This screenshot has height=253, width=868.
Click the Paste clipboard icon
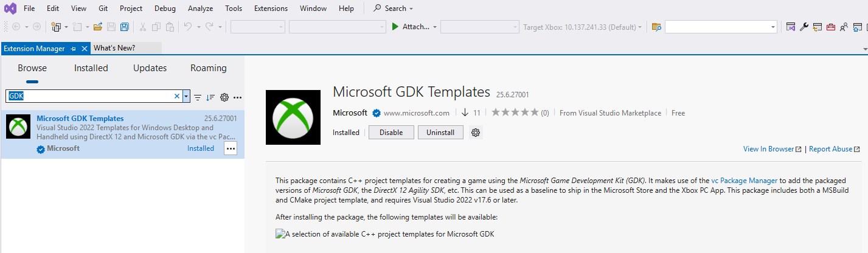170,27
